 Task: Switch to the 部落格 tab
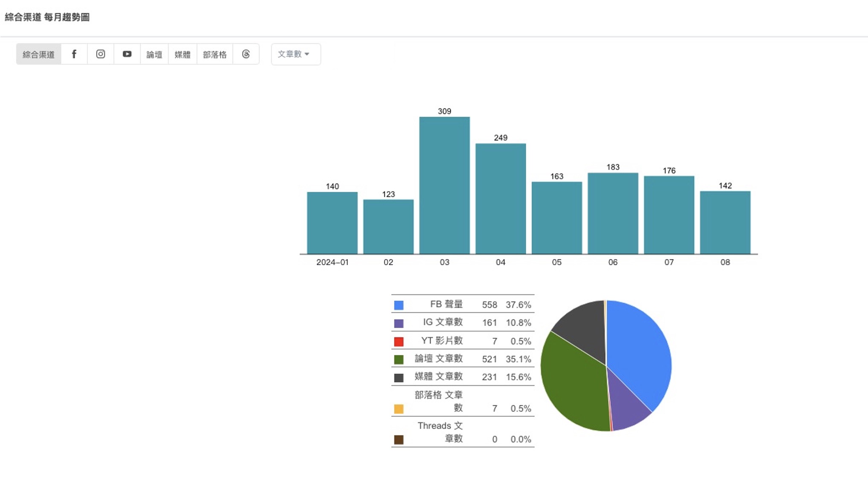click(x=215, y=54)
